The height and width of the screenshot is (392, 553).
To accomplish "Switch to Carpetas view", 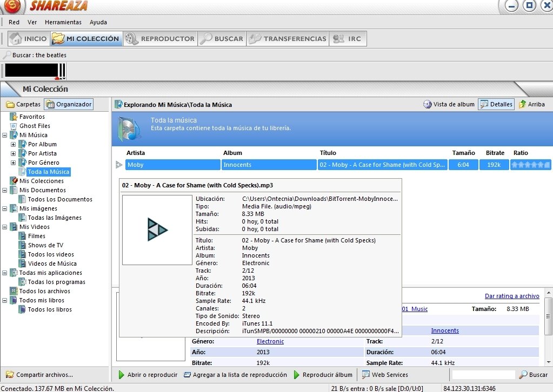I will tap(24, 104).
